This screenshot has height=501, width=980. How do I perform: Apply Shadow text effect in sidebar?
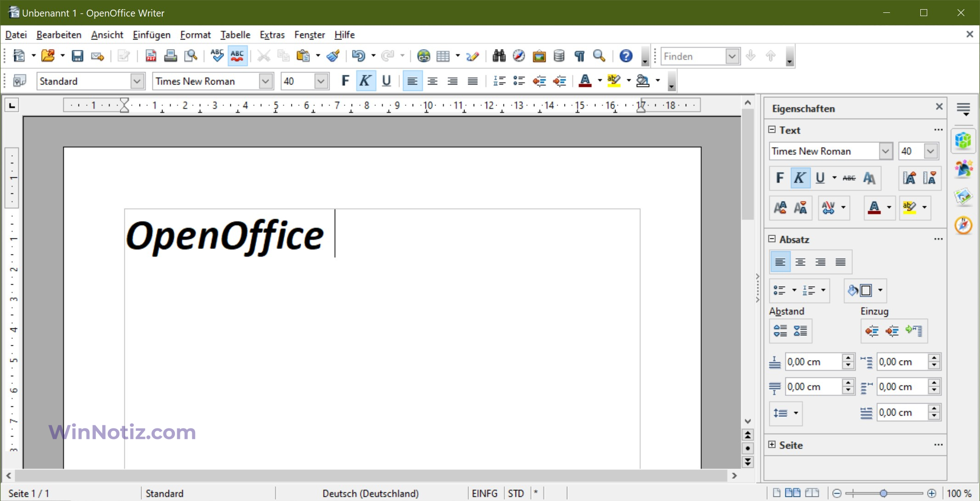click(869, 178)
